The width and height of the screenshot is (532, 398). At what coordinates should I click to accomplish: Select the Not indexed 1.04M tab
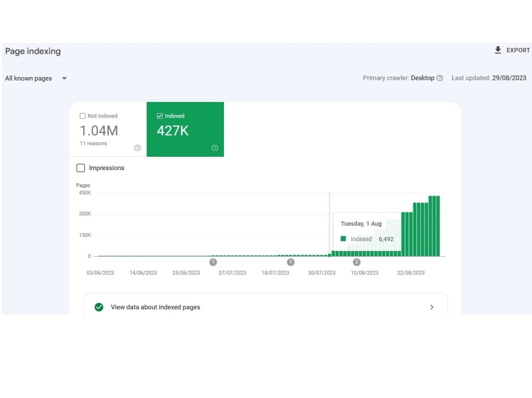108,129
